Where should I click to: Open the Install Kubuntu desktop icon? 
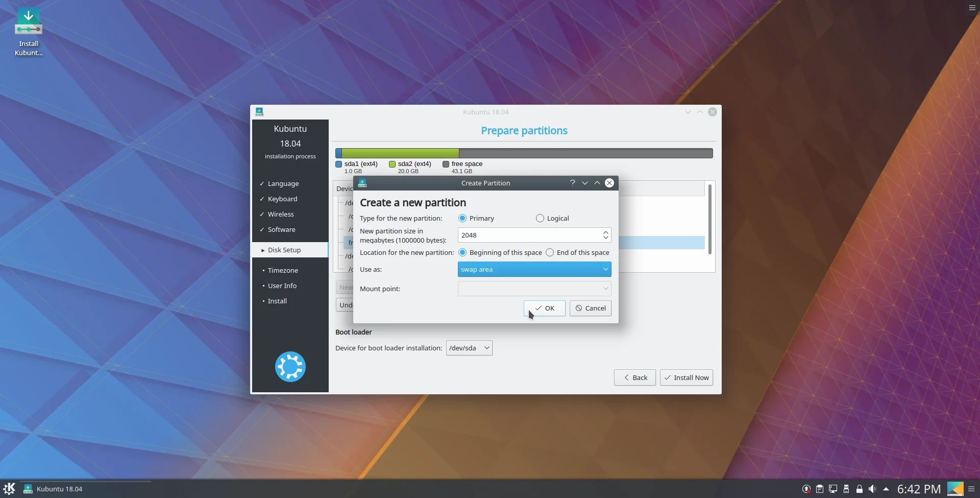29,32
